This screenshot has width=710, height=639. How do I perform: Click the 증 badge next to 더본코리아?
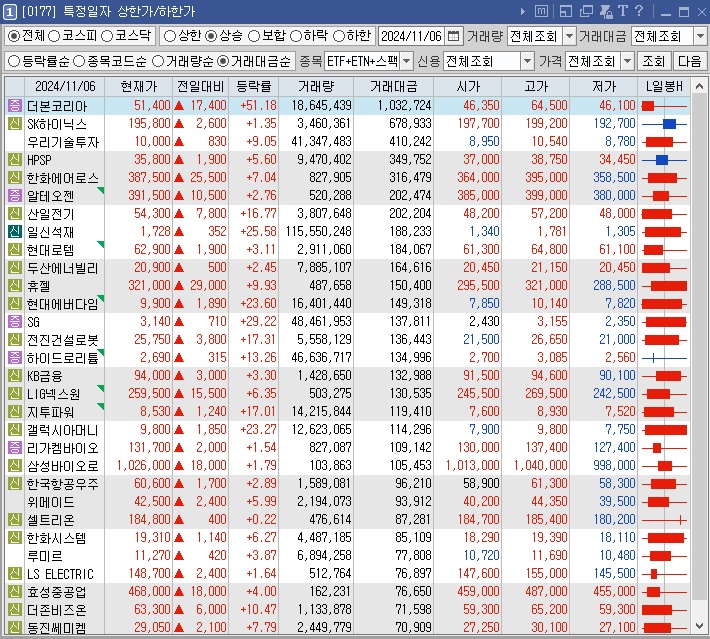tap(14, 106)
